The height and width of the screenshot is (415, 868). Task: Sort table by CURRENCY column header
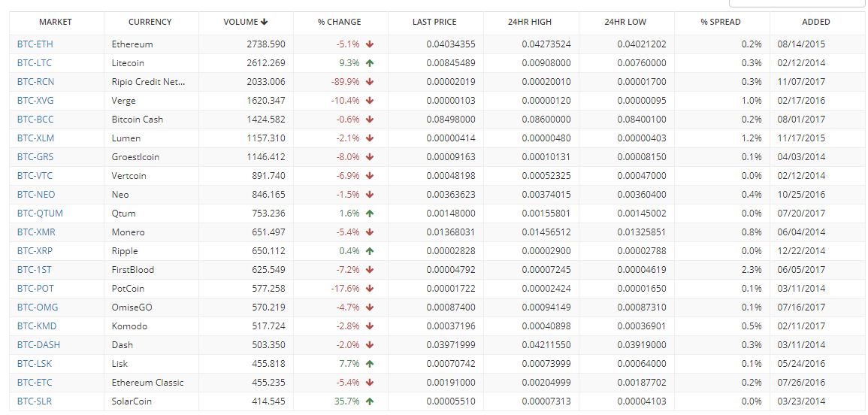tap(150, 22)
